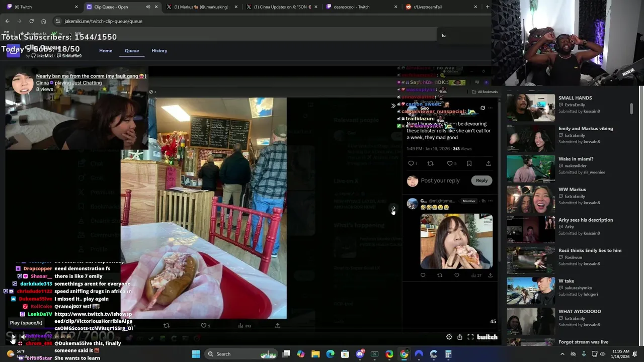Comment on the @mightyme reply
The width and height of the screenshot is (644, 362).
423,276
